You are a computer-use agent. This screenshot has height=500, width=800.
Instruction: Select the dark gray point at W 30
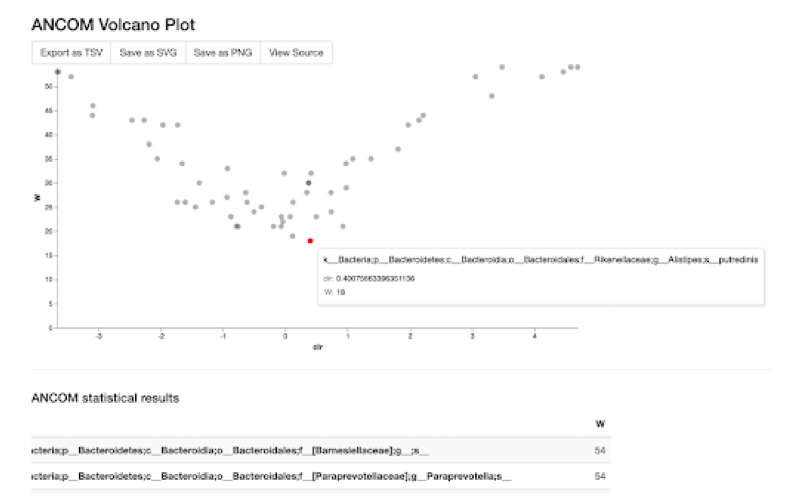click(x=308, y=183)
